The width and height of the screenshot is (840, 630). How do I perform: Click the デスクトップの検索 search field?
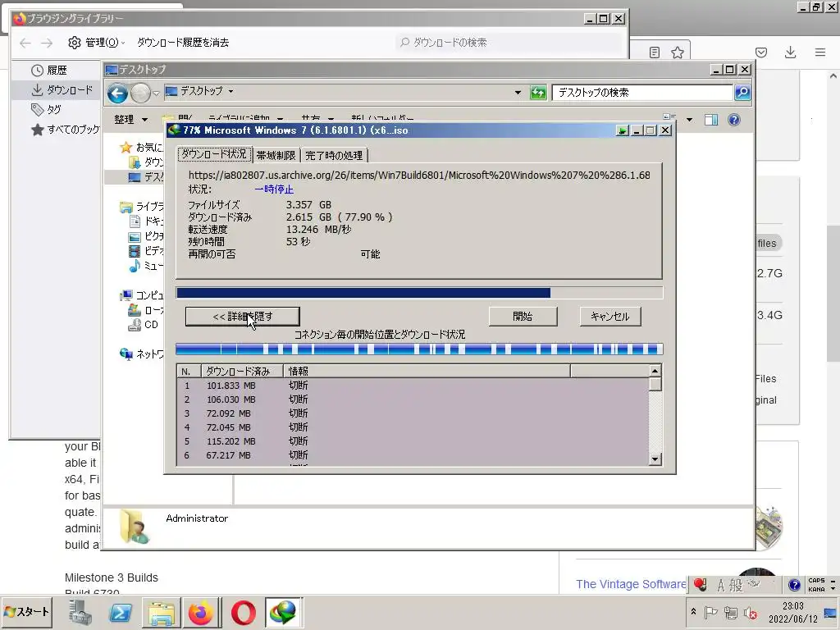point(641,93)
